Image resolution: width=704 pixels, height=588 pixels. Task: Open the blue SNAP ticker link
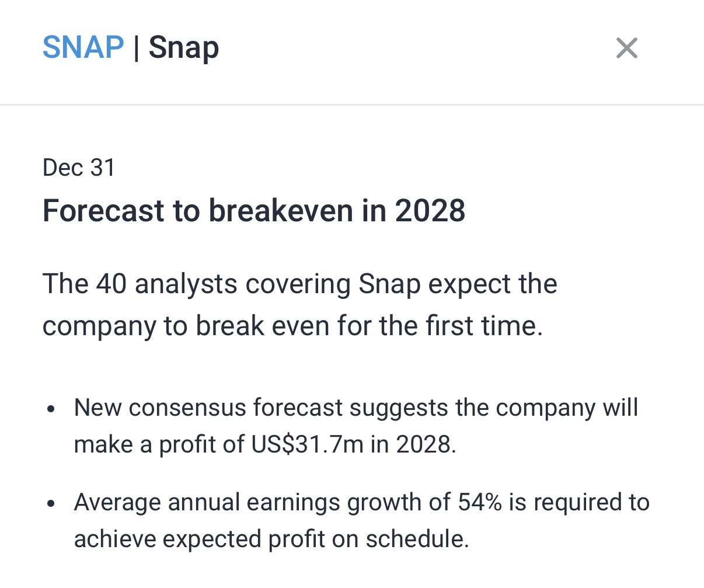(x=83, y=47)
